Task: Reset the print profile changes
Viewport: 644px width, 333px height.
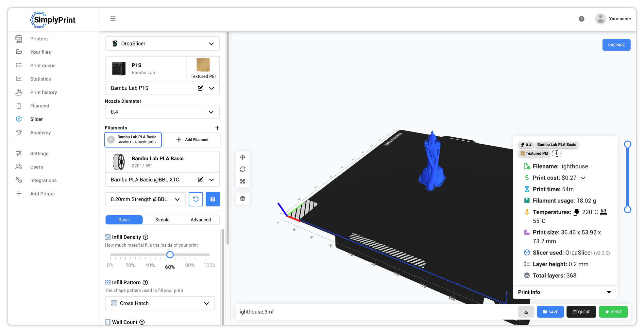Action: pos(196,199)
